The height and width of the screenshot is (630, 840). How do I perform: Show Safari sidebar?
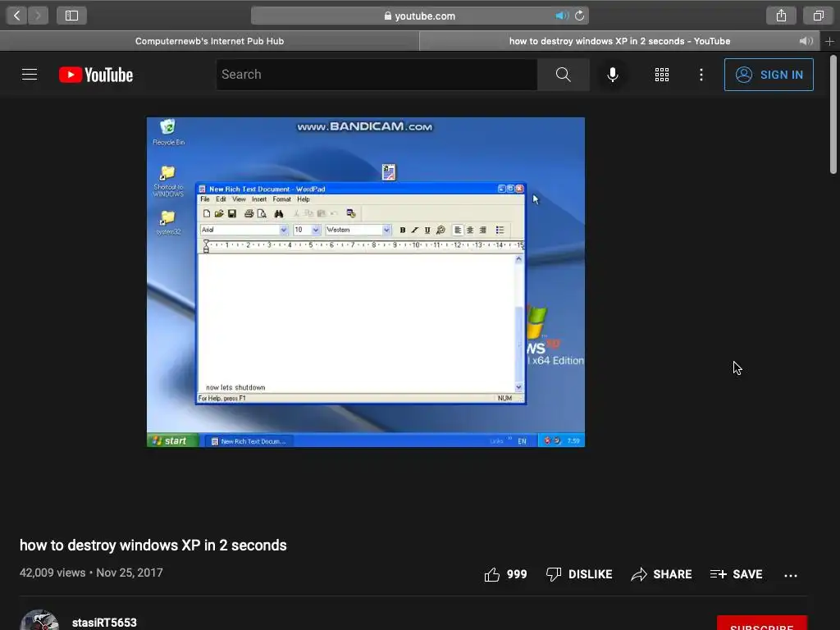click(72, 16)
